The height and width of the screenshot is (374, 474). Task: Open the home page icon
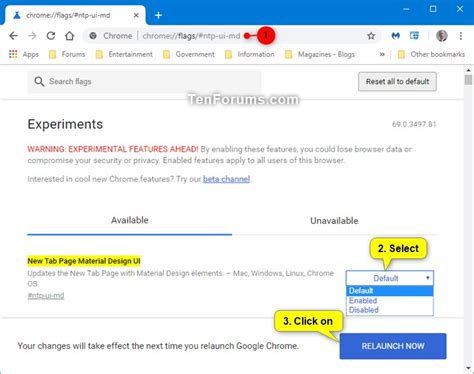click(69, 36)
